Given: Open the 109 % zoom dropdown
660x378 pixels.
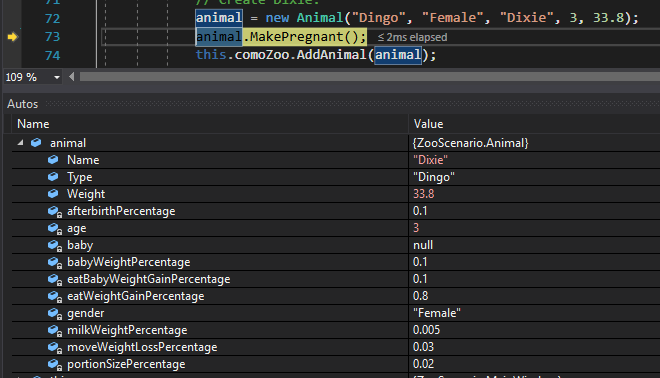Looking at the screenshot, I should click(57, 77).
